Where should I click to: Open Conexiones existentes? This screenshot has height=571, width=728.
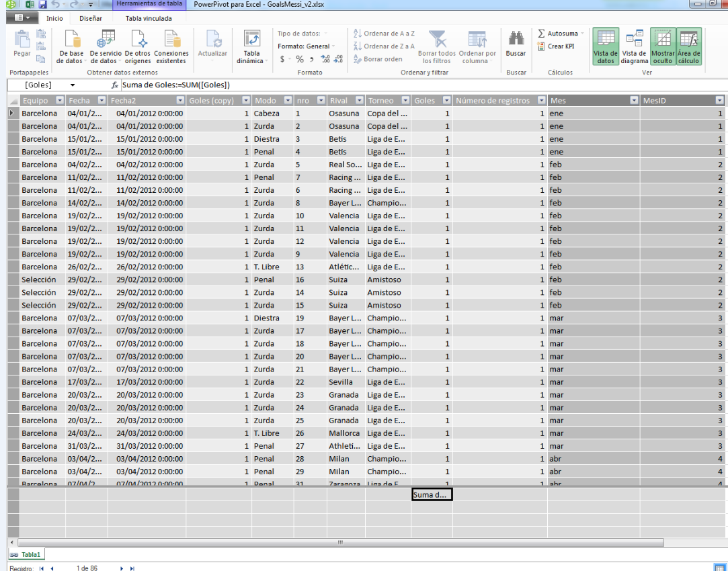pos(170,47)
